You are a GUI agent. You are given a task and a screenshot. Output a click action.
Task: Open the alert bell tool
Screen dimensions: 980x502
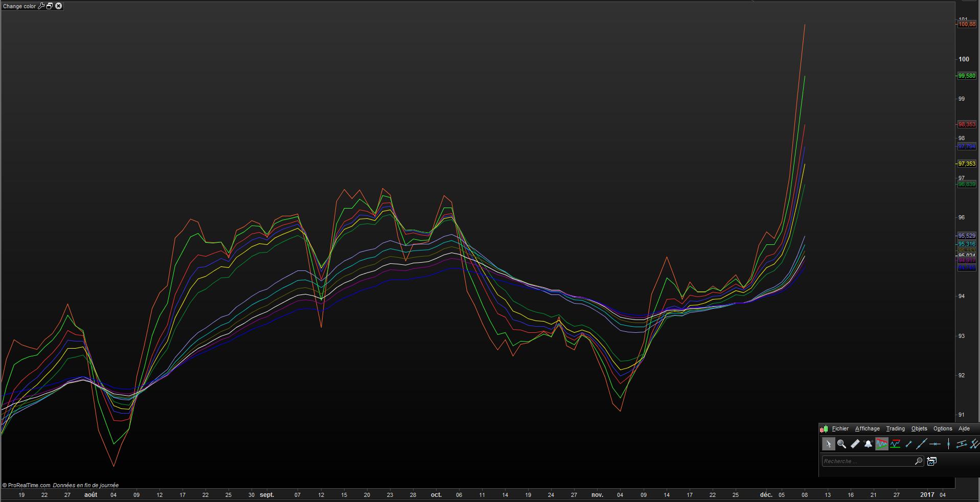point(868,444)
